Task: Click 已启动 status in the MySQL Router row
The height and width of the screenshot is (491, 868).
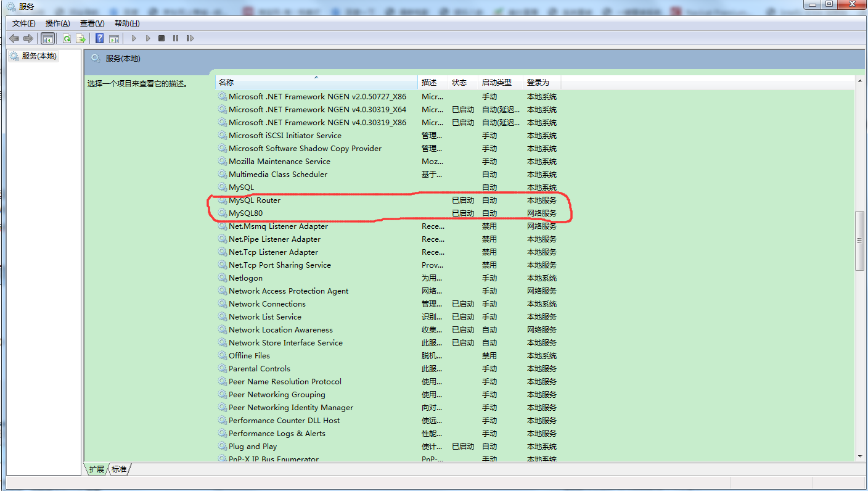Action: [463, 200]
